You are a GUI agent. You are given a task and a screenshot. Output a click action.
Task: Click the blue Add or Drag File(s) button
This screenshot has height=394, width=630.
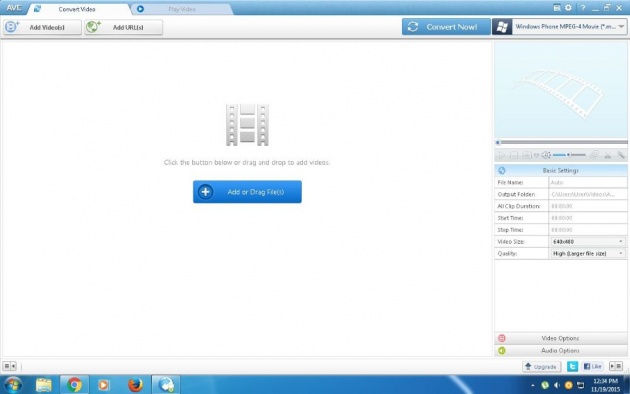point(247,192)
